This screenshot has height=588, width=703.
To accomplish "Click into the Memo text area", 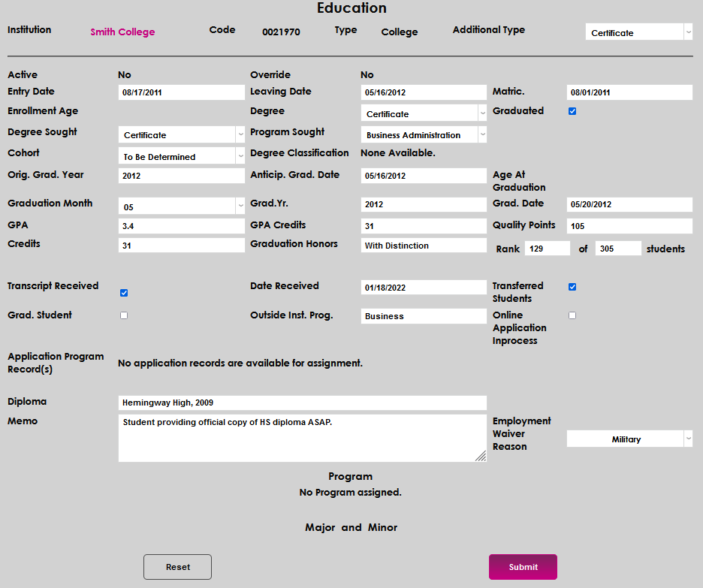I will (x=302, y=438).
